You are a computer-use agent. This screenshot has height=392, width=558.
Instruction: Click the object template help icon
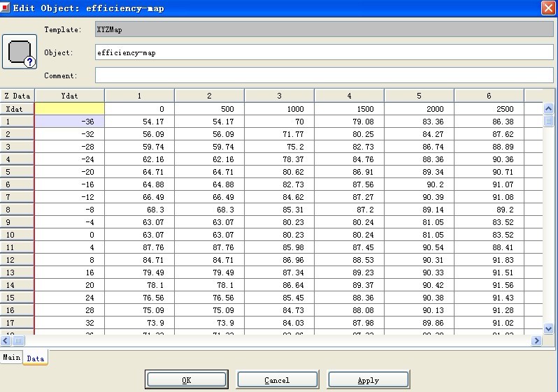tap(19, 53)
